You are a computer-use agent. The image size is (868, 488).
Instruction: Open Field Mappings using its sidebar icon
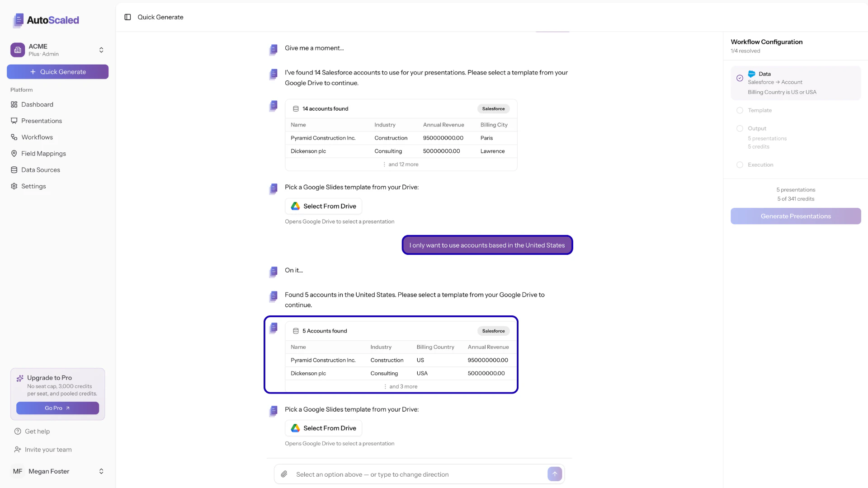pos(14,153)
